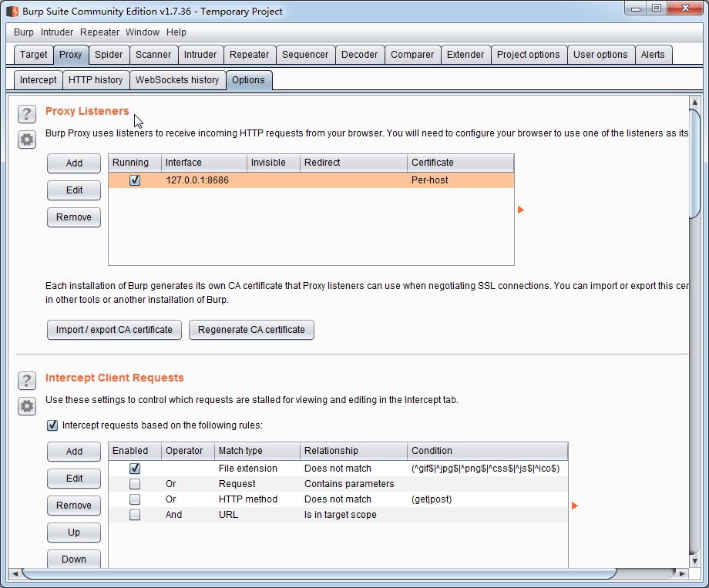Viewport: 709px width, 588px height.
Task: Click Remove button for intercept rules
Action: click(74, 506)
